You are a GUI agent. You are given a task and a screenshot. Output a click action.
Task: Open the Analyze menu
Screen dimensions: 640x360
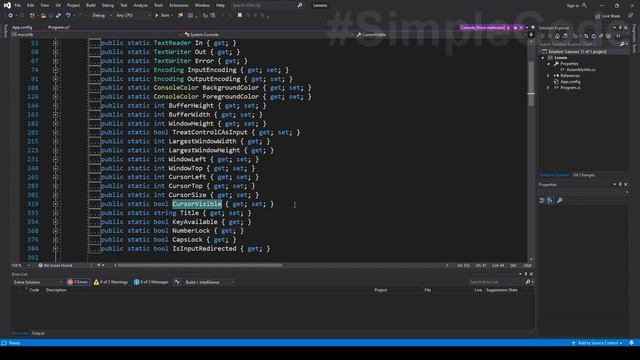click(140, 5)
